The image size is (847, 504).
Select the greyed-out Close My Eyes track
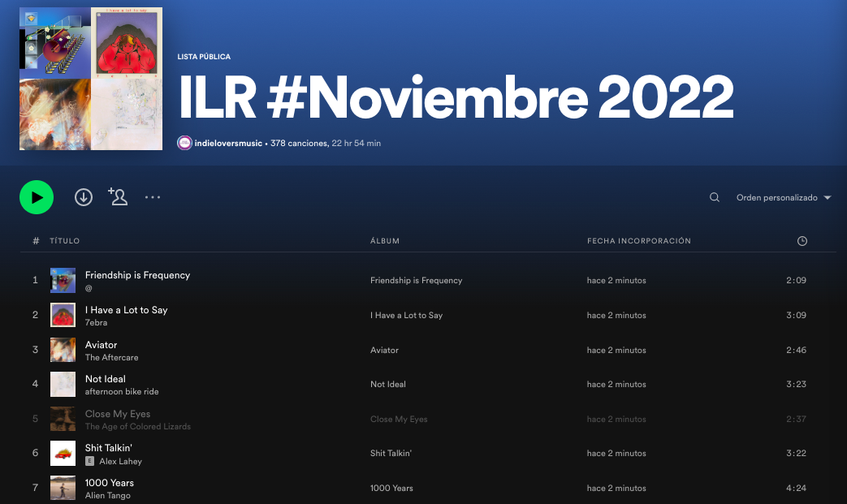[x=118, y=414]
